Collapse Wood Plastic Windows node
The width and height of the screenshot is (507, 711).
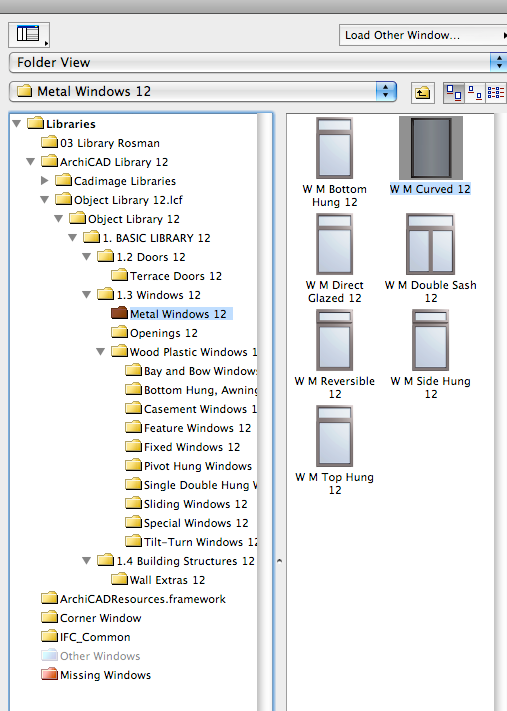pyautogui.click(x=101, y=352)
